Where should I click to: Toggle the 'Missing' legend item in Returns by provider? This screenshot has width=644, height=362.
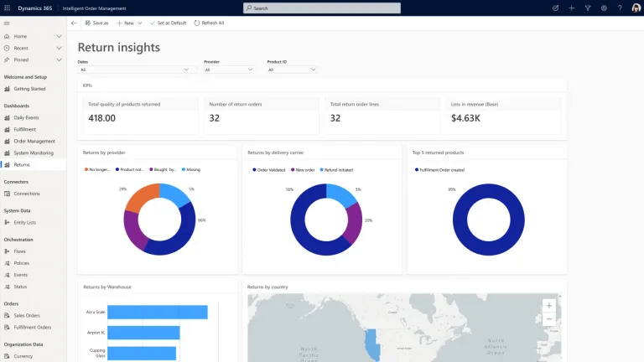coord(191,169)
